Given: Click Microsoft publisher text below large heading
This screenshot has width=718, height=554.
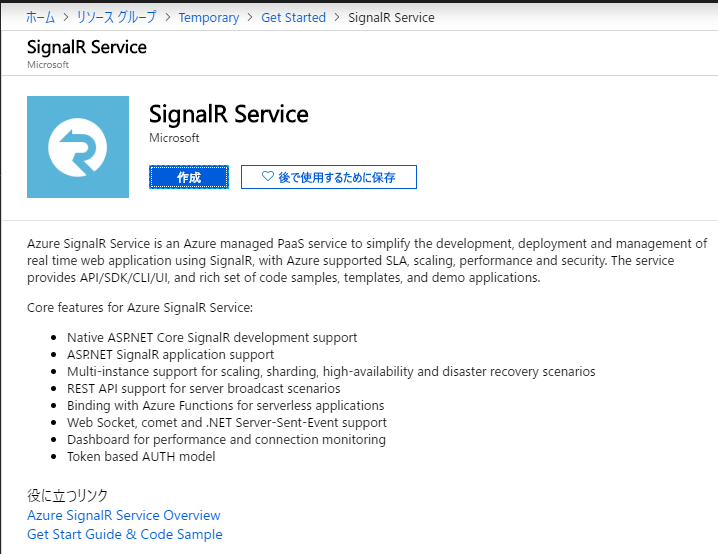Looking at the screenshot, I should tap(174, 138).
